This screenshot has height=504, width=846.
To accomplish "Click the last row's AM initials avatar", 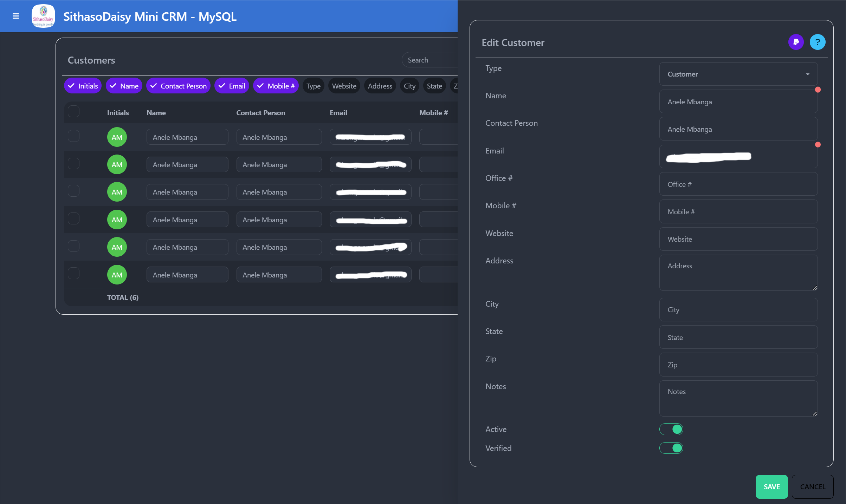I will pos(117,275).
